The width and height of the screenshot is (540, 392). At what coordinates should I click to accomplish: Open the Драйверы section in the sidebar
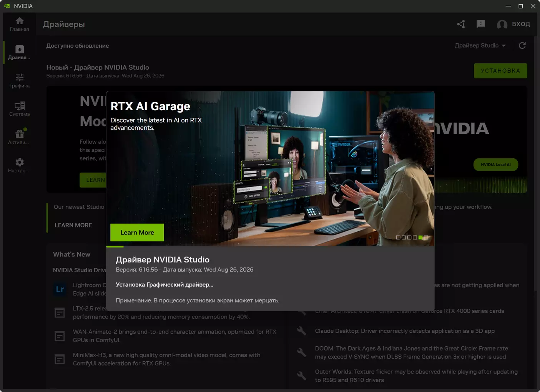[19, 53]
